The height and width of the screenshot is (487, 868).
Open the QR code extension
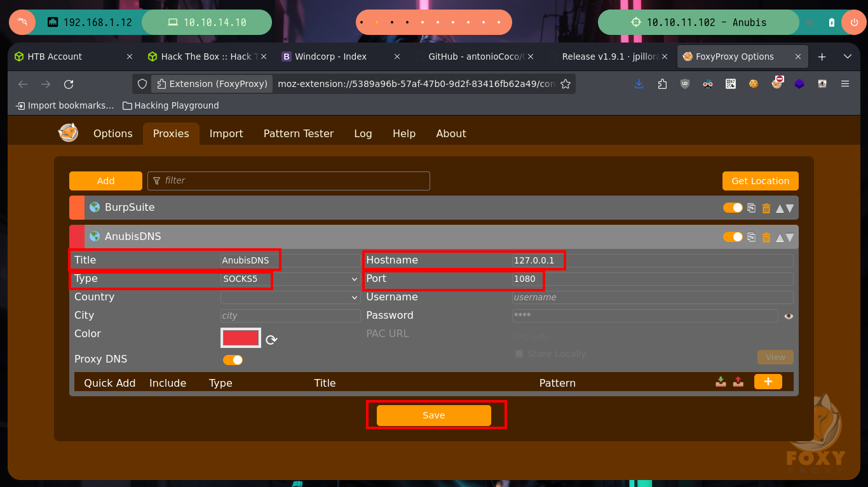point(731,84)
